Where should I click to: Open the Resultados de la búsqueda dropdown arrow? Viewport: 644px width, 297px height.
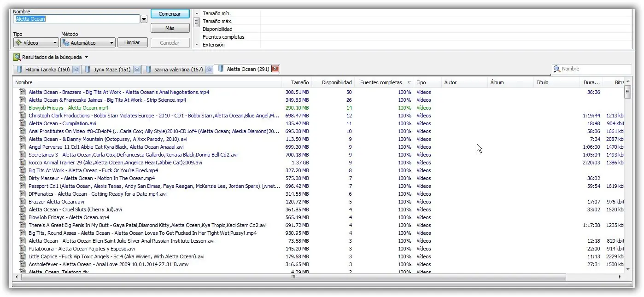click(86, 57)
